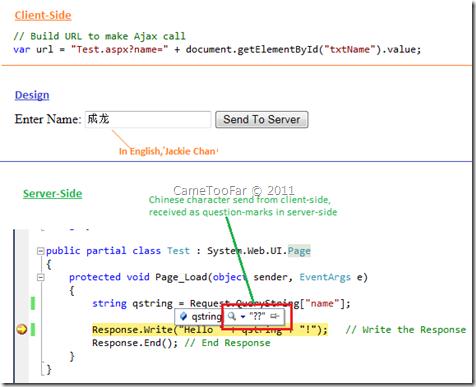476x387 pixels.
Task: Click the EventArgs type in Page_Load
Action: click(x=325, y=277)
